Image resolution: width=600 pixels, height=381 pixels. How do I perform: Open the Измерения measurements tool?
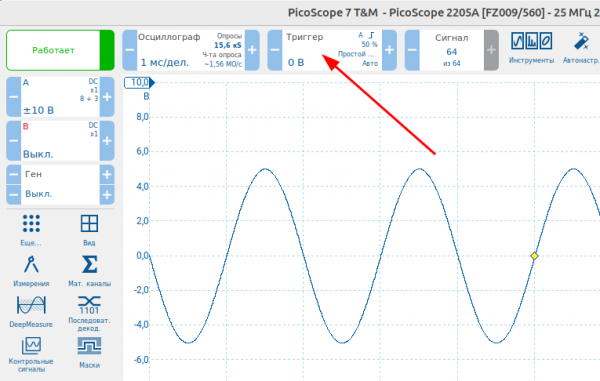(31, 271)
